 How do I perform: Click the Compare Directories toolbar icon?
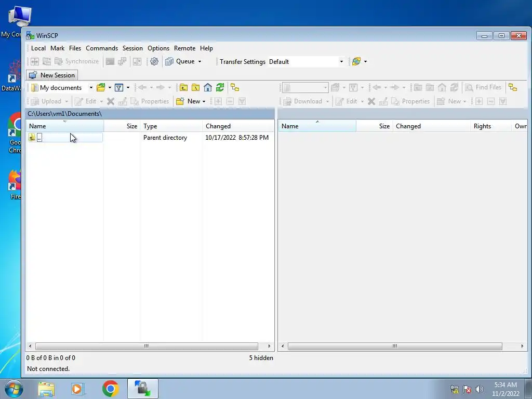coord(35,61)
